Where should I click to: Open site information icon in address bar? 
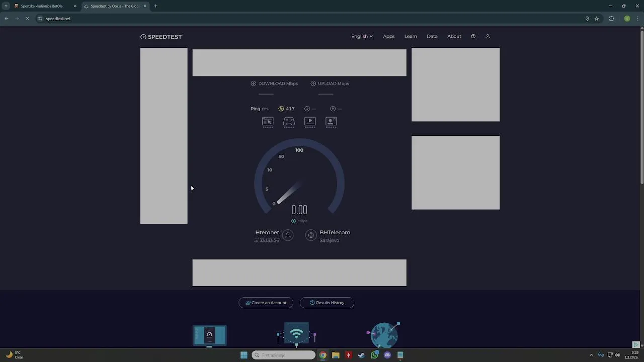40,19
